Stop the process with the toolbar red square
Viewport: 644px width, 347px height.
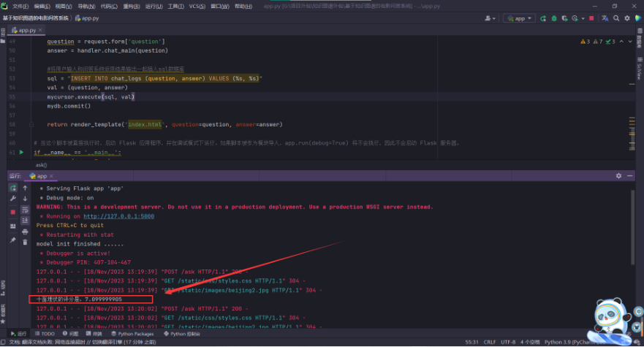pos(591,18)
